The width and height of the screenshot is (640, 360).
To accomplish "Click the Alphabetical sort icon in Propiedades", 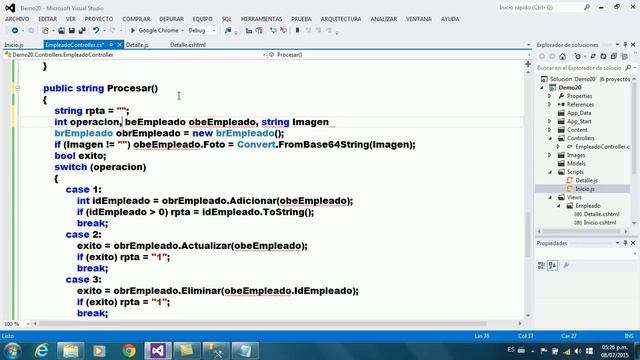I will pos(552,266).
